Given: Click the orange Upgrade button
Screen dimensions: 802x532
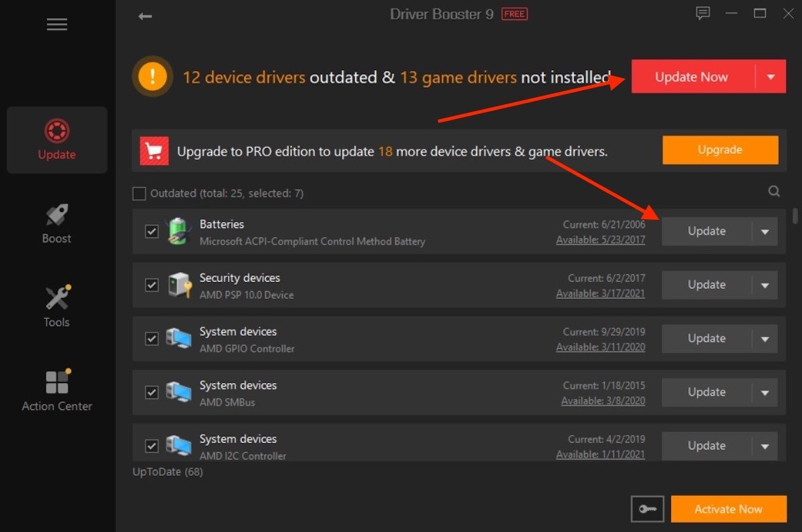Looking at the screenshot, I should (x=720, y=150).
